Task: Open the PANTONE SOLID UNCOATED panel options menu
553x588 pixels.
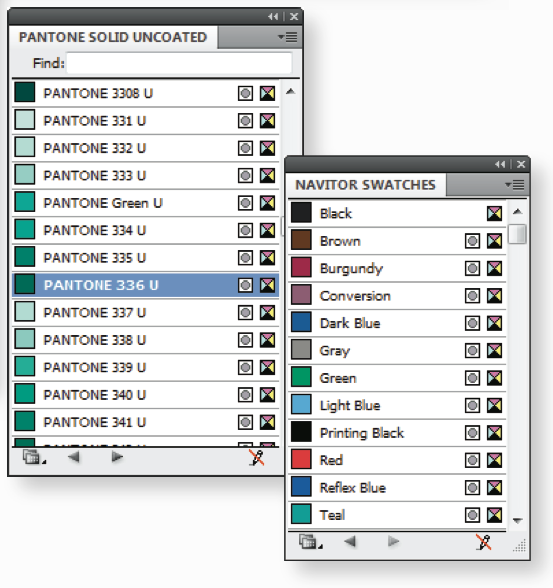Action: (x=288, y=37)
